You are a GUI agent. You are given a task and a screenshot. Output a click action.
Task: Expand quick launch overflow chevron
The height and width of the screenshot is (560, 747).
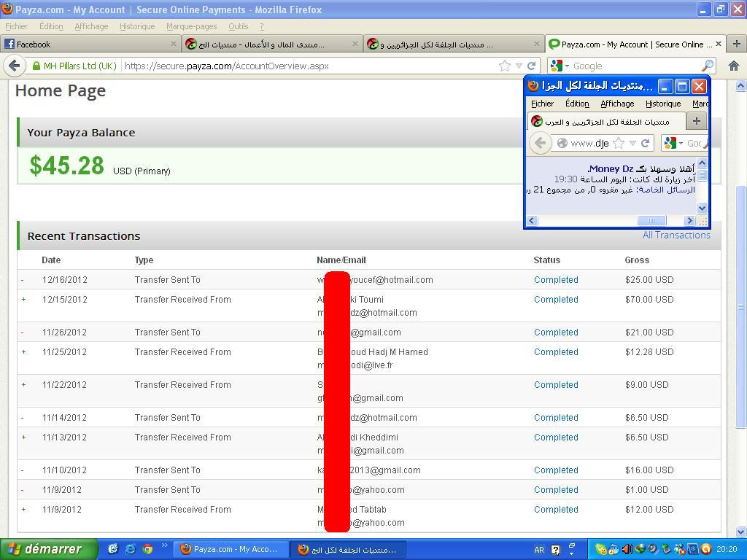[164, 545]
